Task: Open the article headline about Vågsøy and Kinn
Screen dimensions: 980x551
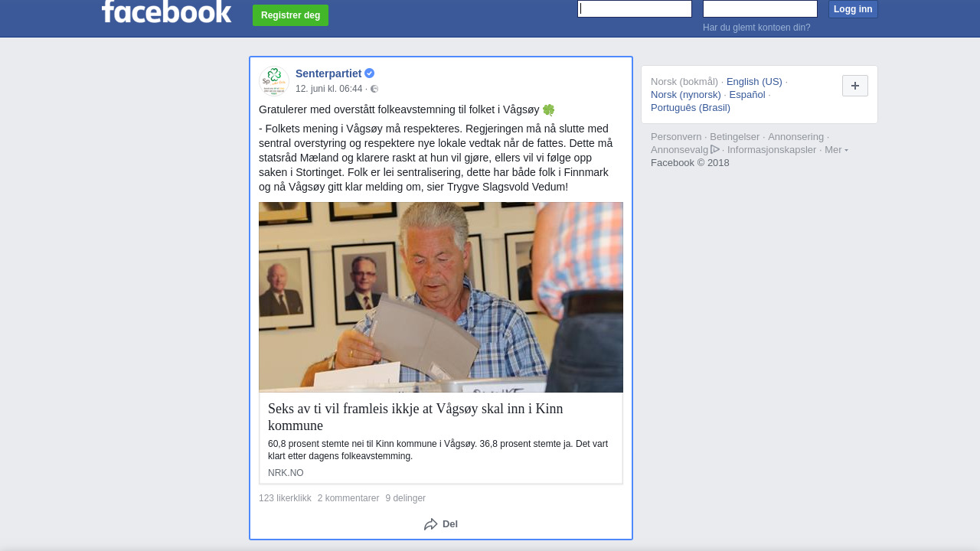Action: click(416, 417)
